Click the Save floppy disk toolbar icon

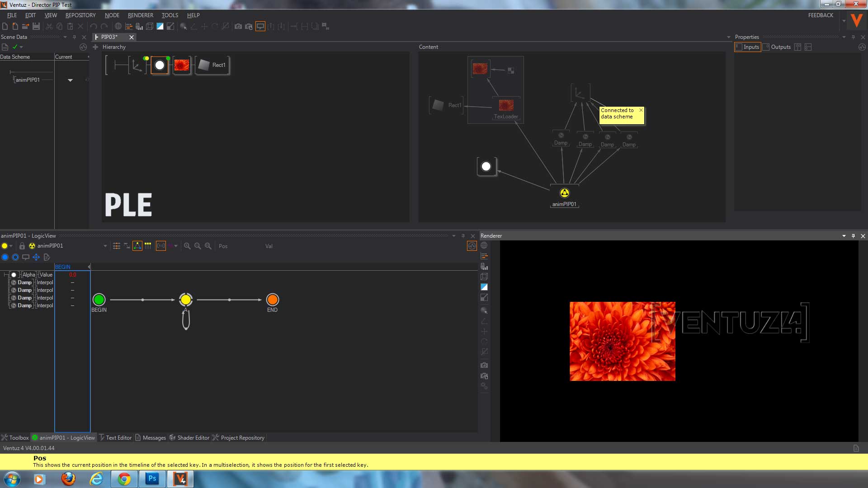coord(36,26)
